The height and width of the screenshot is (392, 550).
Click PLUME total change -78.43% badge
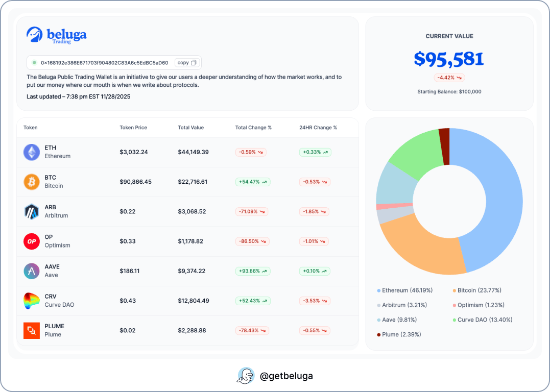(252, 331)
